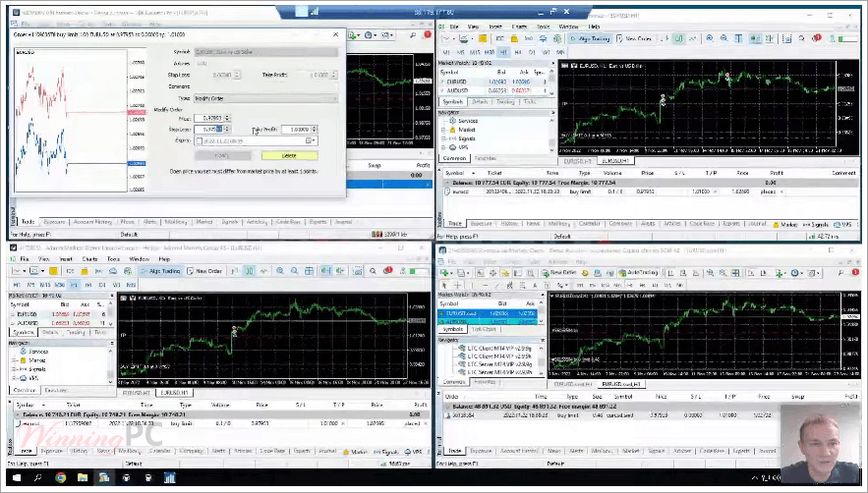Select H4 timeframe in bottom-left terminal
Image resolution: width=868 pixels, height=493 pixels.
[x=88, y=285]
